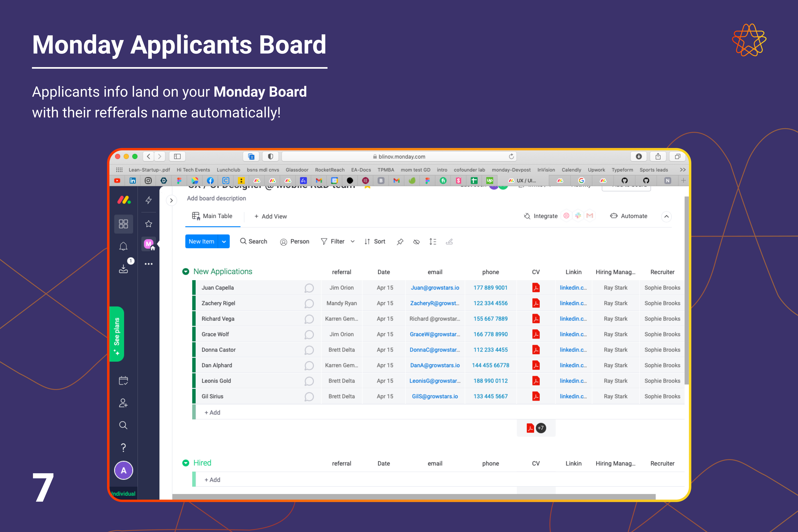The image size is (798, 532).
Task: Open Juan Capella's CV PDF icon
Action: (x=536, y=288)
